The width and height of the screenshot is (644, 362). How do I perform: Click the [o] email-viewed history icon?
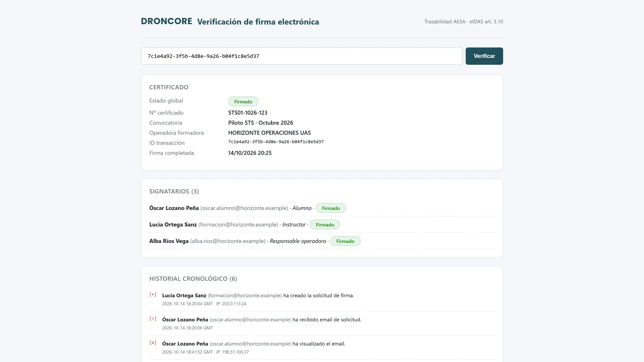153,343
